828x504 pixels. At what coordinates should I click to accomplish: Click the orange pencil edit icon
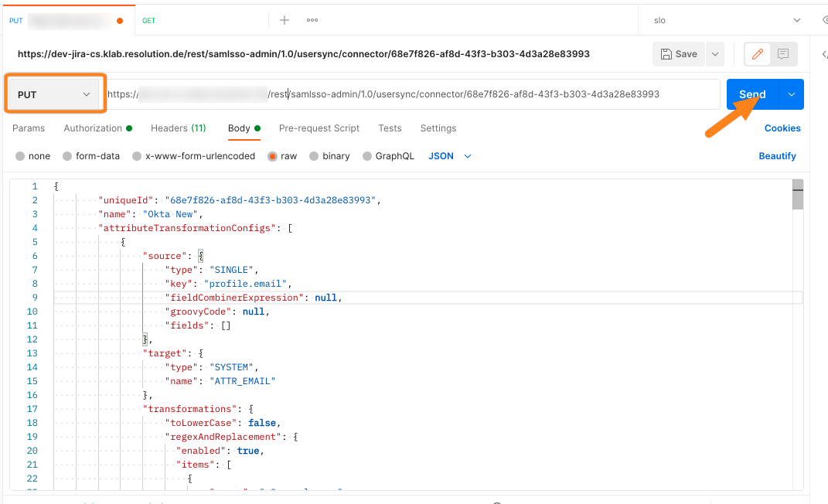757,54
